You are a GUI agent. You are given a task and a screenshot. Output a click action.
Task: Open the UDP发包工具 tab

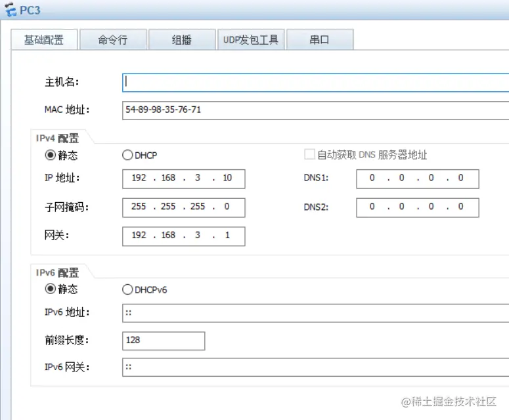point(251,39)
